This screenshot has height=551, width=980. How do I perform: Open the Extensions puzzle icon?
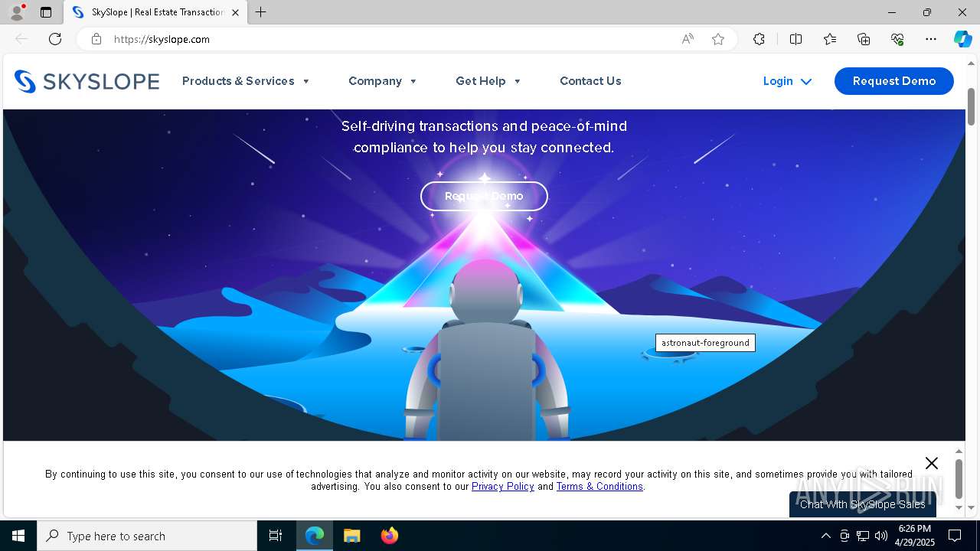pyautogui.click(x=759, y=39)
